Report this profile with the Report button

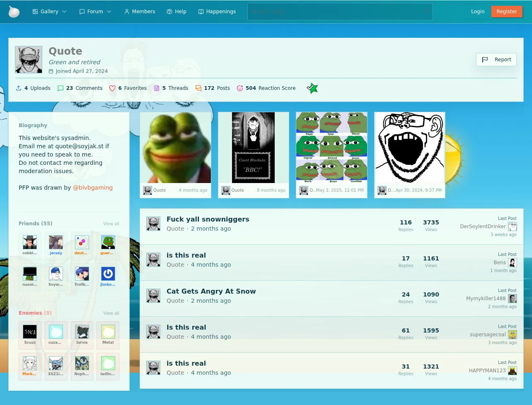tap(496, 60)
